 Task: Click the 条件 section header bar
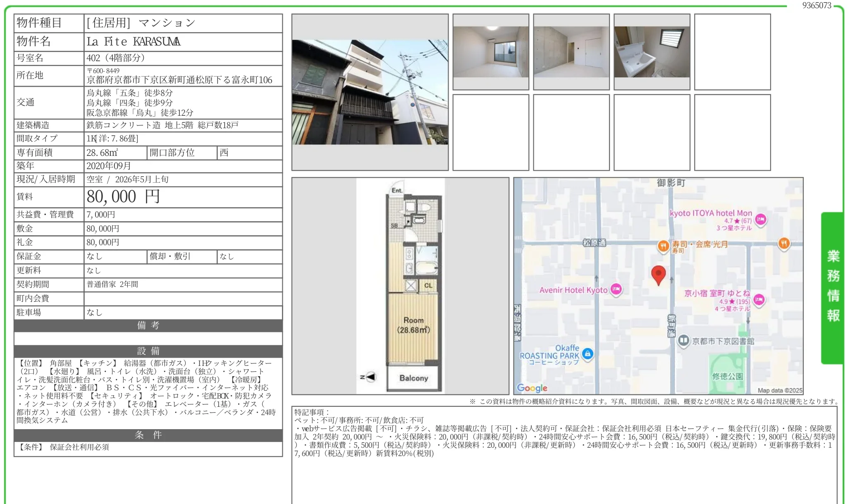[148, 435]
